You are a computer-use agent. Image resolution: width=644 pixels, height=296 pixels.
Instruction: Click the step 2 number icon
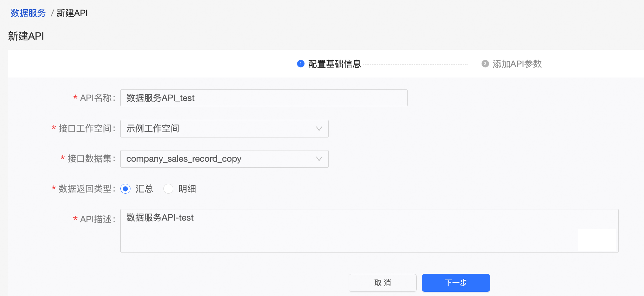click(485, 63)
